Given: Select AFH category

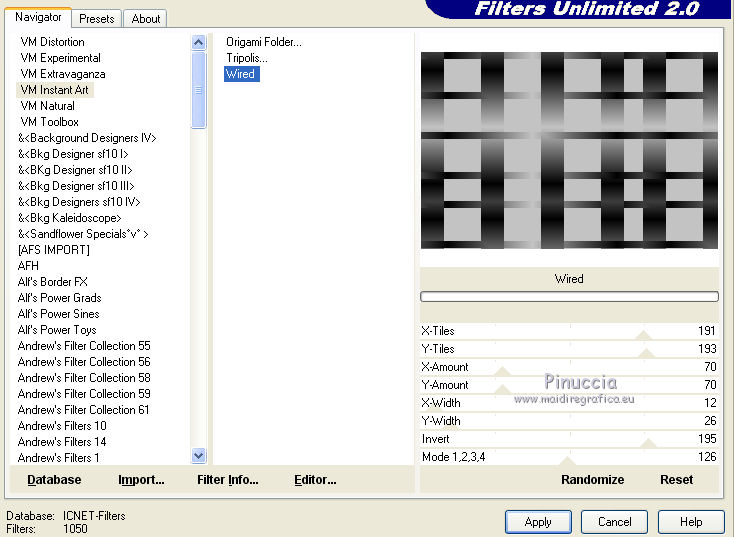Looking at the screenshot, I should click(x=28, y=266).
